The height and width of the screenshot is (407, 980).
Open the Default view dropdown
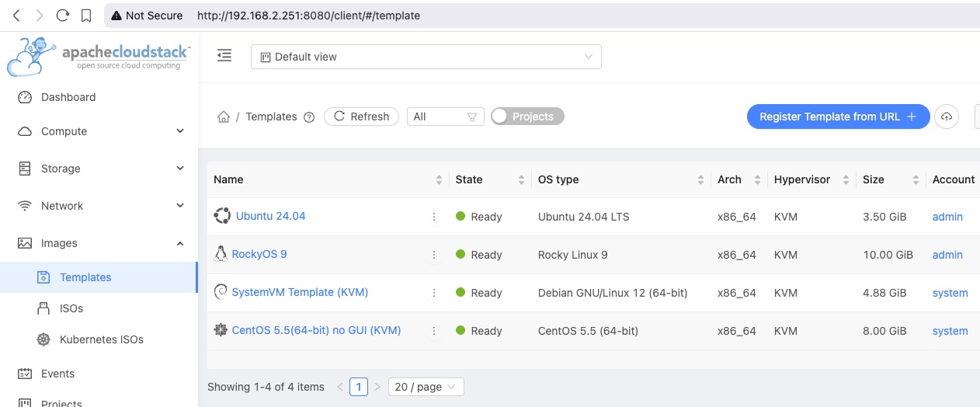click(x=426, y=57)
